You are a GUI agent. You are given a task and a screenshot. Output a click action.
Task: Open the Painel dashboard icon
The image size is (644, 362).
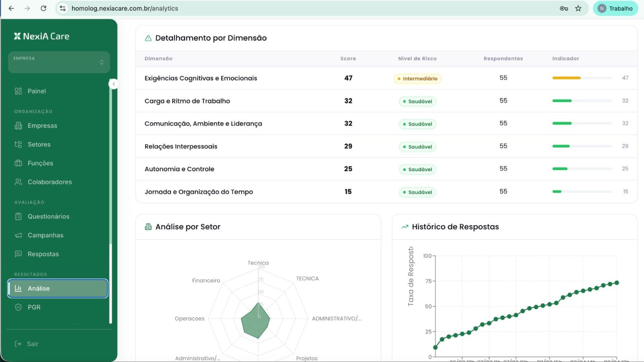pyautogui.click(x=18, y=91)
